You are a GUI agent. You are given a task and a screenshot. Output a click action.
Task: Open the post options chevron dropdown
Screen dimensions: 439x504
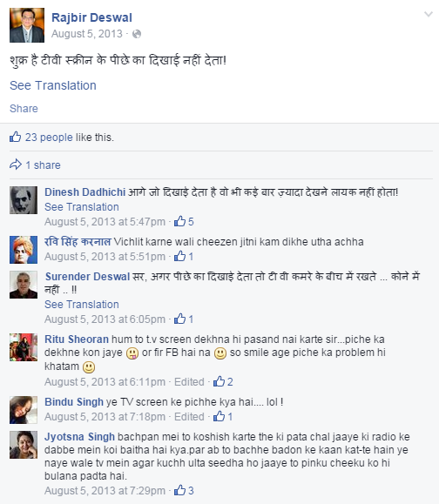428,14
